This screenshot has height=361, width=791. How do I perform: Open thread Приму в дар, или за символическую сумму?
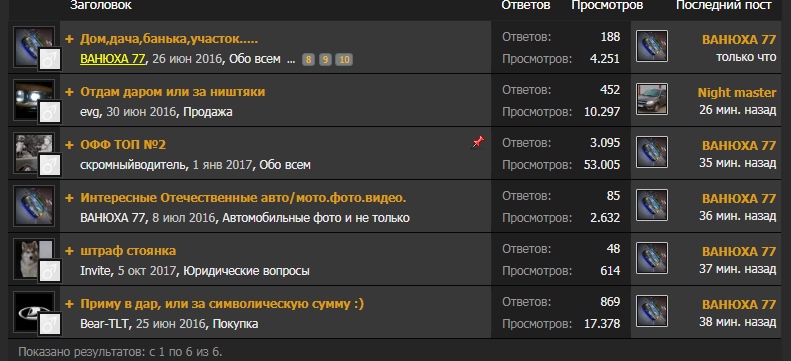click(x=222, y=304)
